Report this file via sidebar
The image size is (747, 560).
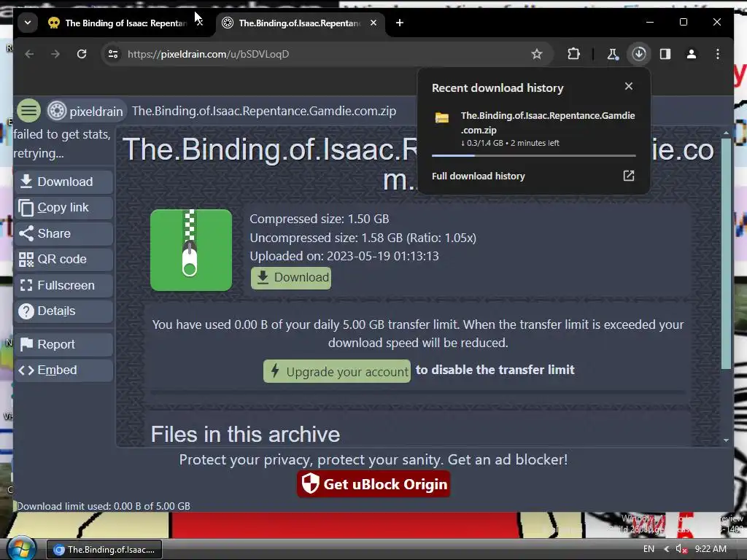[64, 344]
